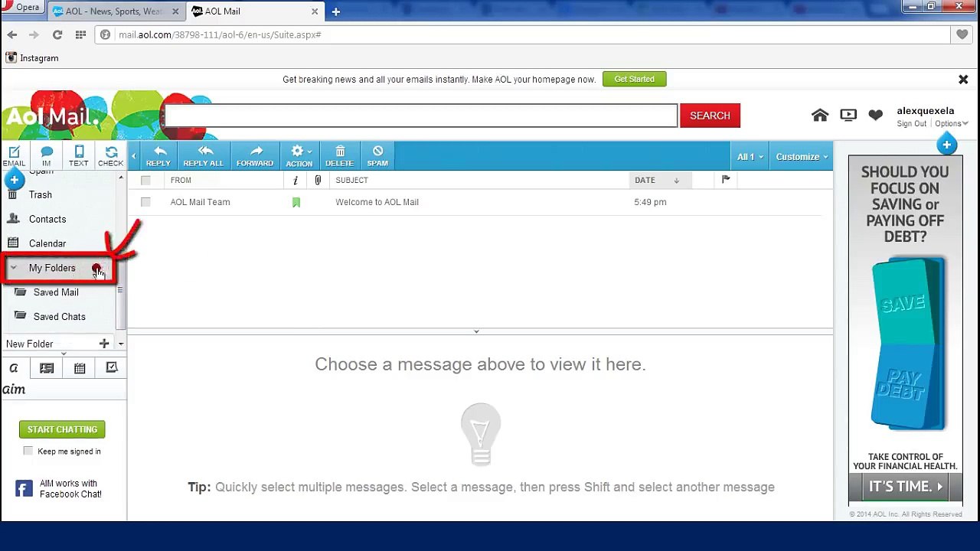Click the Facebook Chat icon

24,488
